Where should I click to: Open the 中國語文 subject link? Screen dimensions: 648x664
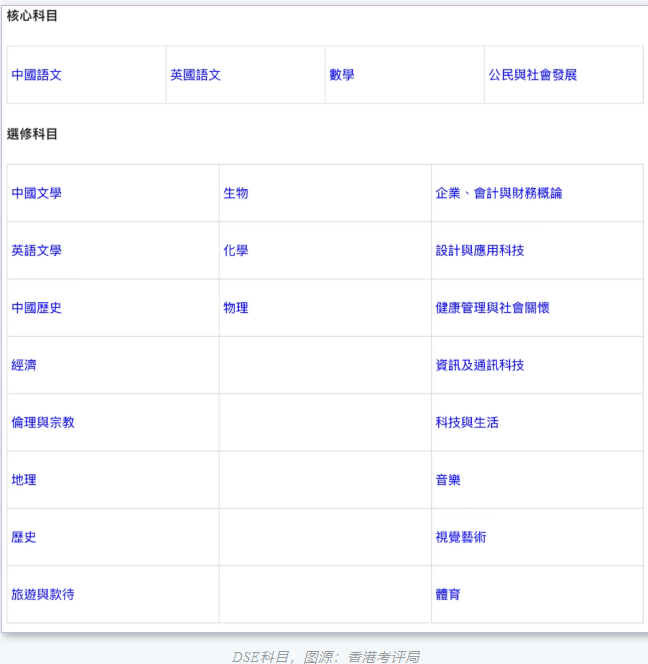36,75
